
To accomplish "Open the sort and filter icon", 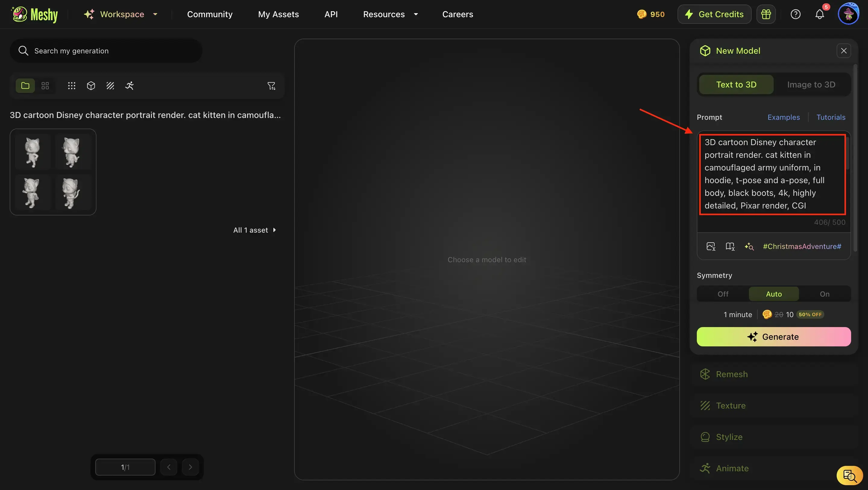I will pos(272,85).
